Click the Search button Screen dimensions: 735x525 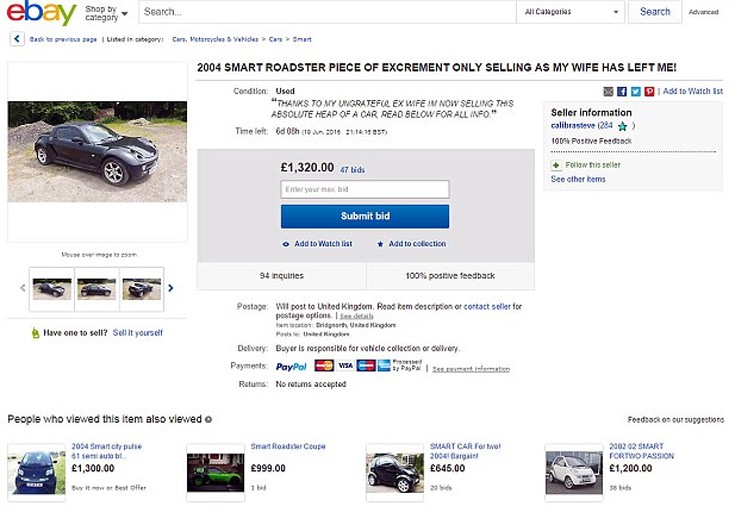(655, 12)
